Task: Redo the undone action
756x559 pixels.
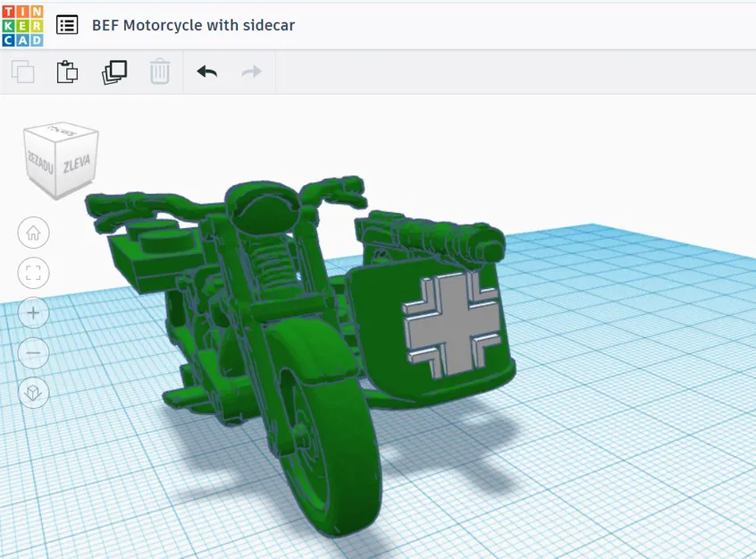Action: coord(251,72)
